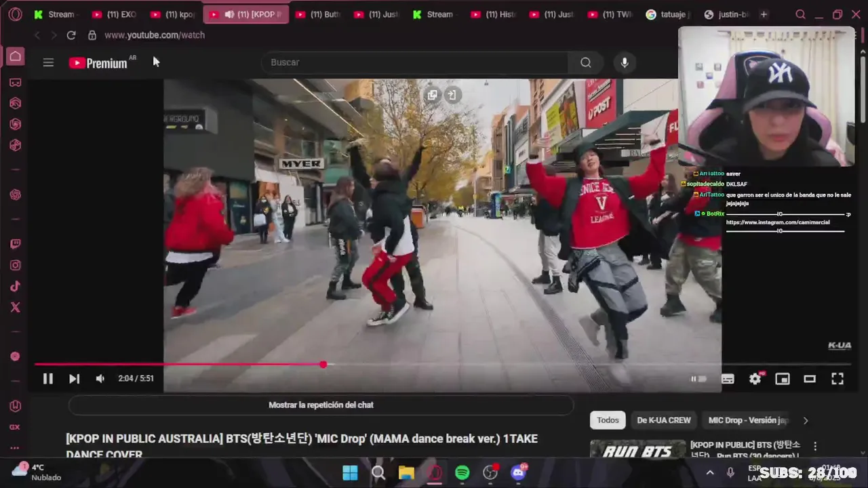
Task: Switch to first Kick 'Stream' tab
Action: (55, 14)
